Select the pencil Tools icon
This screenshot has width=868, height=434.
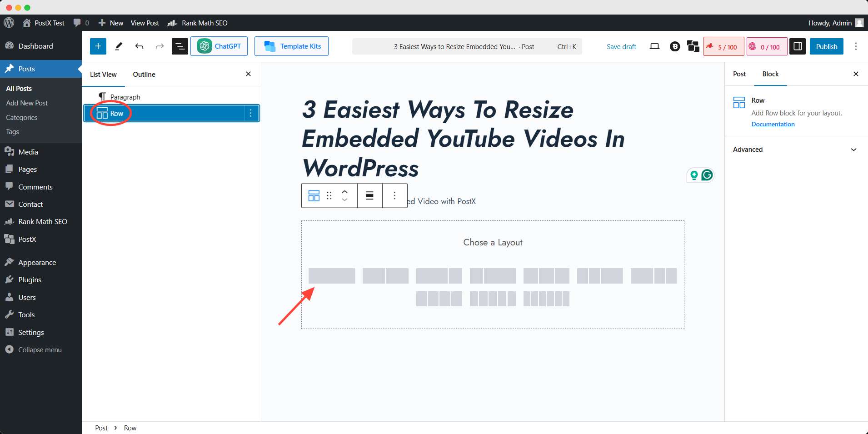[x=119, y=46]
